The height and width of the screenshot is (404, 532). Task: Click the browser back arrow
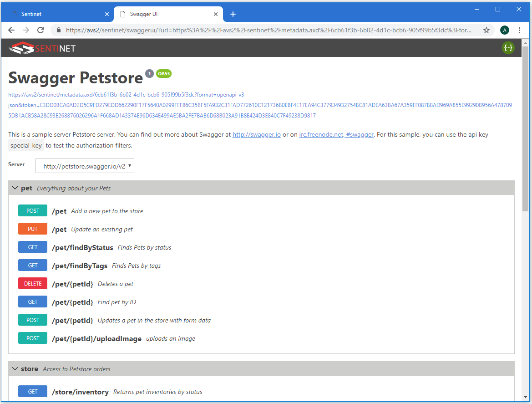(11, 30)
